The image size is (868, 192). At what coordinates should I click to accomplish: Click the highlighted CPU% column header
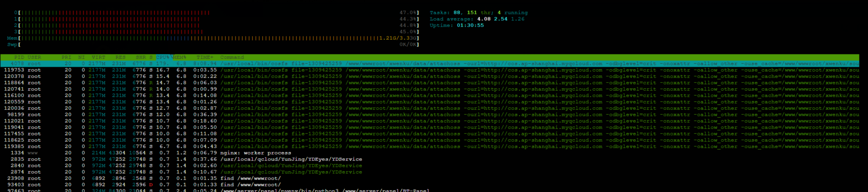(x=163, y=57)
